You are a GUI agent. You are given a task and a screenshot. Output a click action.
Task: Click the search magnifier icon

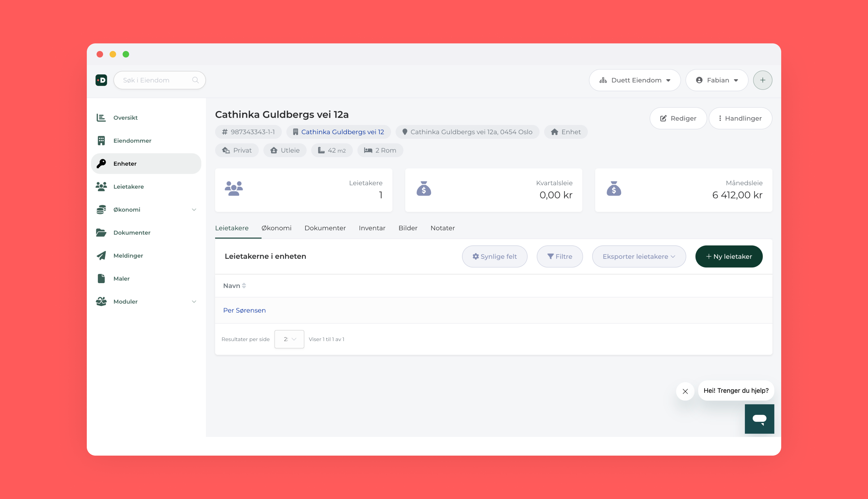pyautogui.click(x=195, y=80)
